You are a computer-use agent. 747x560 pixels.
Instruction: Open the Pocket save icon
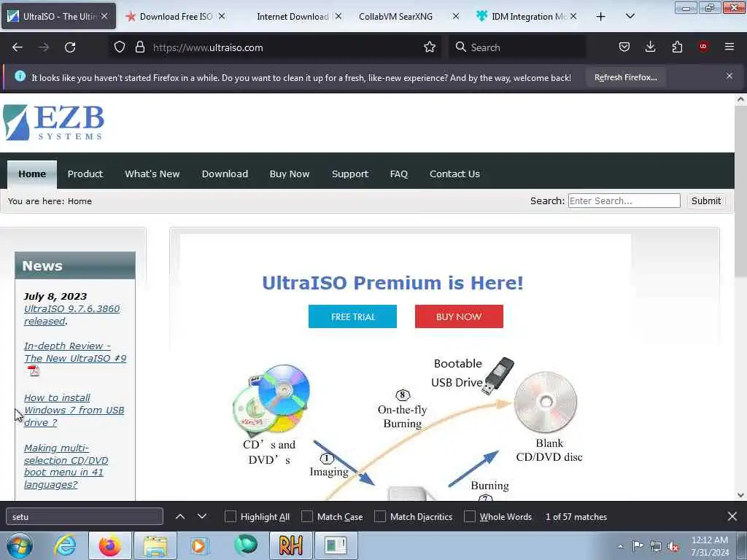[624, 47]
